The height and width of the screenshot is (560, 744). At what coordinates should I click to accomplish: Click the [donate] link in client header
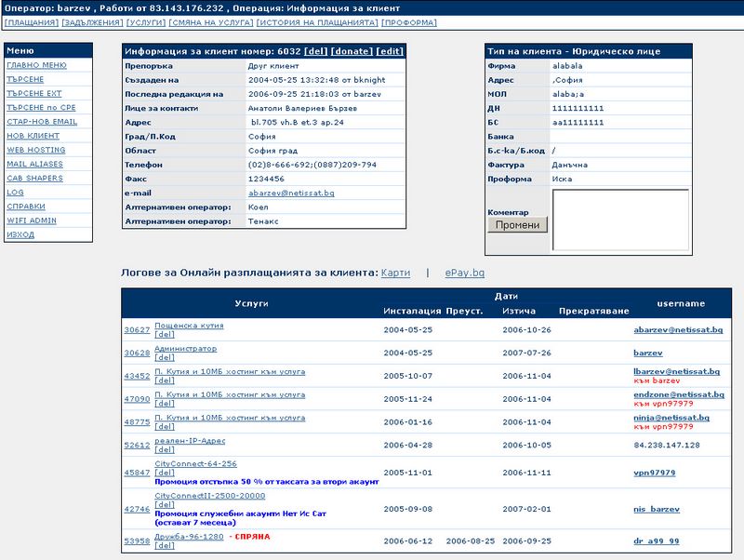tap(352, 51)
